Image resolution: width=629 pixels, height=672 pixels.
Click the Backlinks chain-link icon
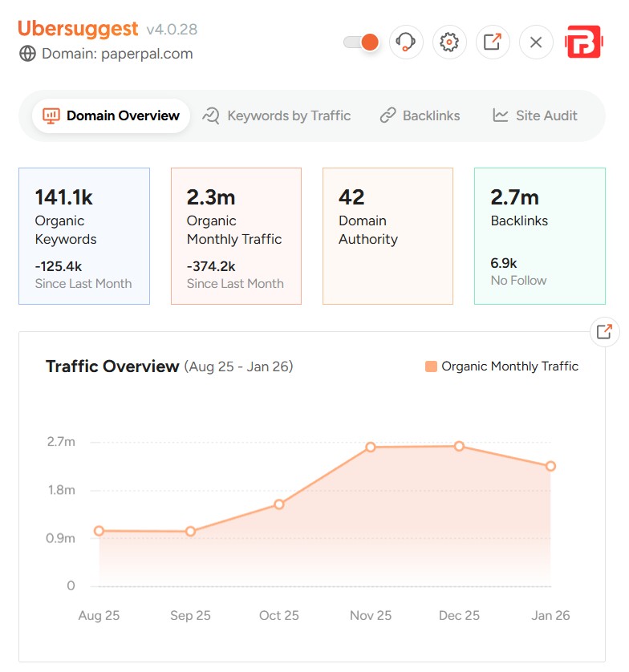click(x=388, y=115)
